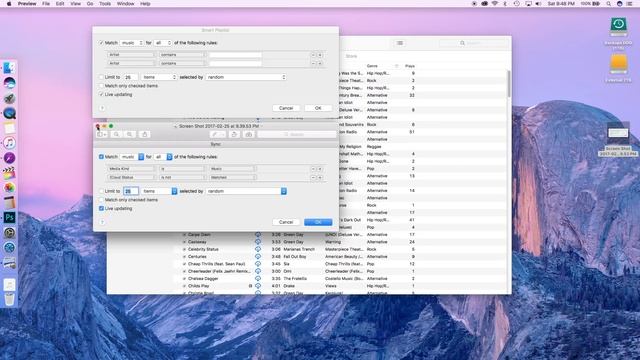640x360 pixels.
Task: Open music dropdown in upper Smart Playlist dialog
Action: tap(132, 43)
